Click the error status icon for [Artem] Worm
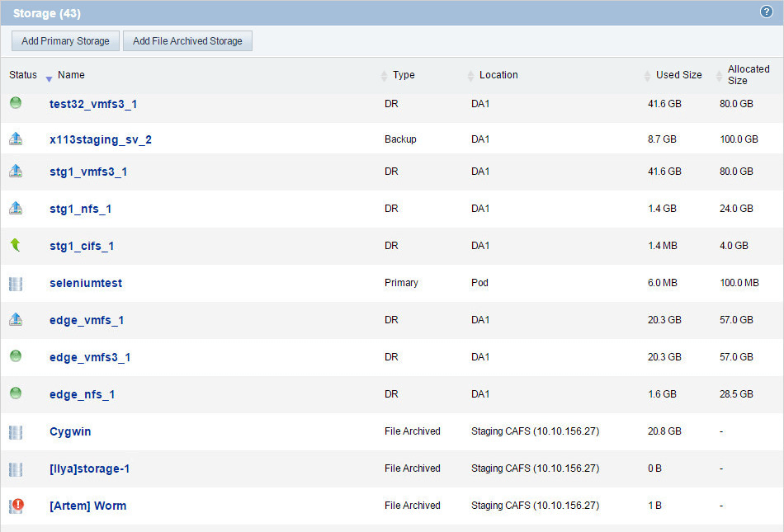 (16, 506)
